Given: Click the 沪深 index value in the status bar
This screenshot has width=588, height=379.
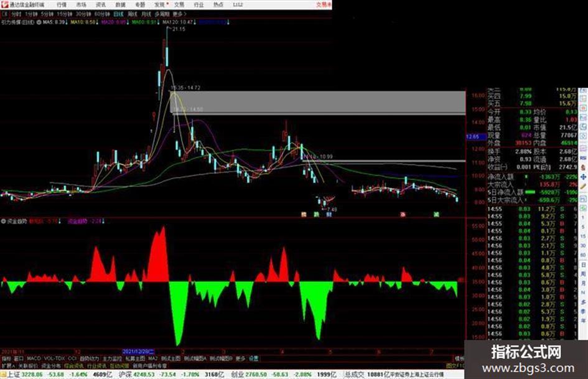Looking at the screenshot, I should tap(144, 375).
